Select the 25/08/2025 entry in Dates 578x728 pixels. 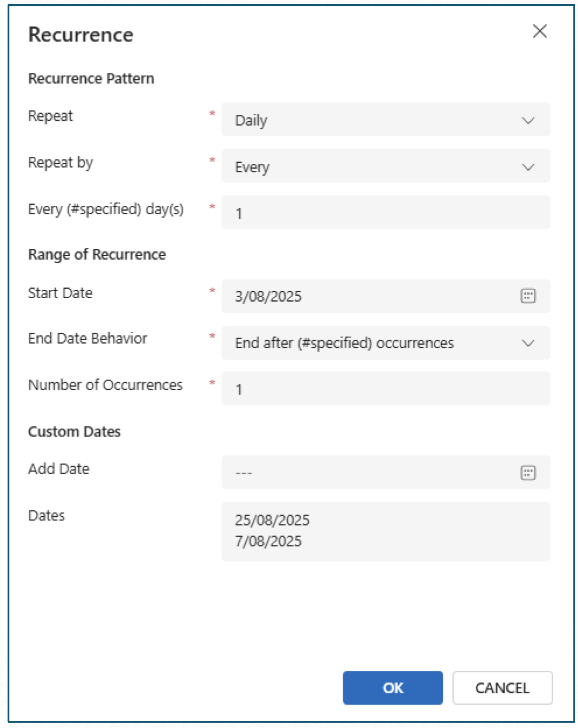click(272, 520)
